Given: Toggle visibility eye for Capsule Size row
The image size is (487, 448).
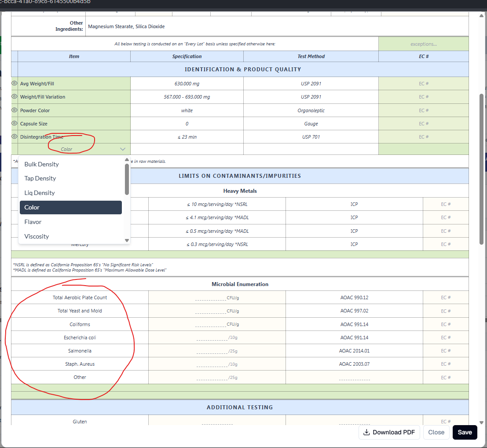Looking at the screenshot, I should [x=14, y=123].
